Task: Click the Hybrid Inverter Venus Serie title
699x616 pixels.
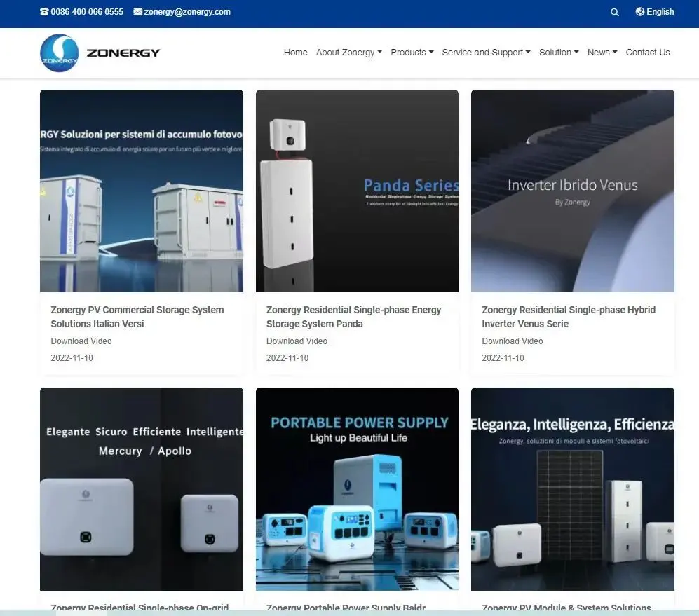Action: 569,317
